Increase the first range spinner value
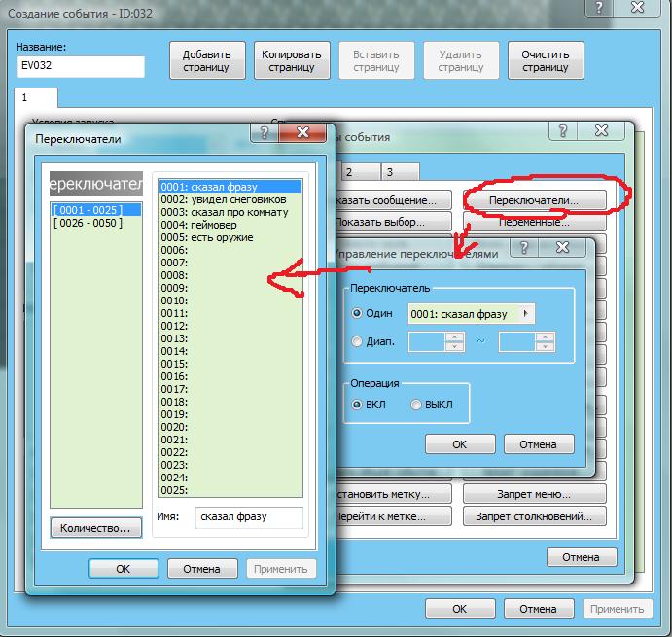Image resolution: width=672 pixels, height=637 pixels. 452,336
